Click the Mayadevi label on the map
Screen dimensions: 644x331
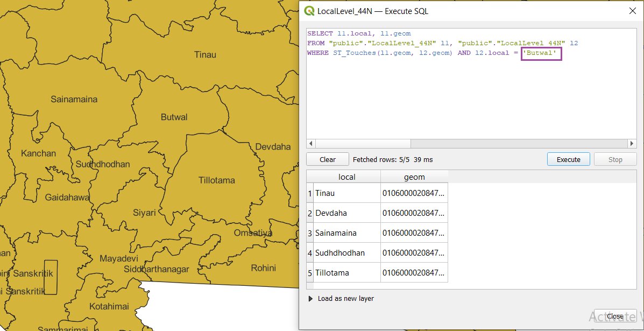click(119, 259)
